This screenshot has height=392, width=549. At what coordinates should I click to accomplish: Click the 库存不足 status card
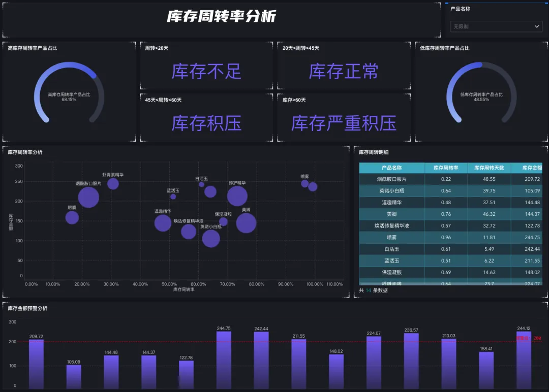coord(206,72)
